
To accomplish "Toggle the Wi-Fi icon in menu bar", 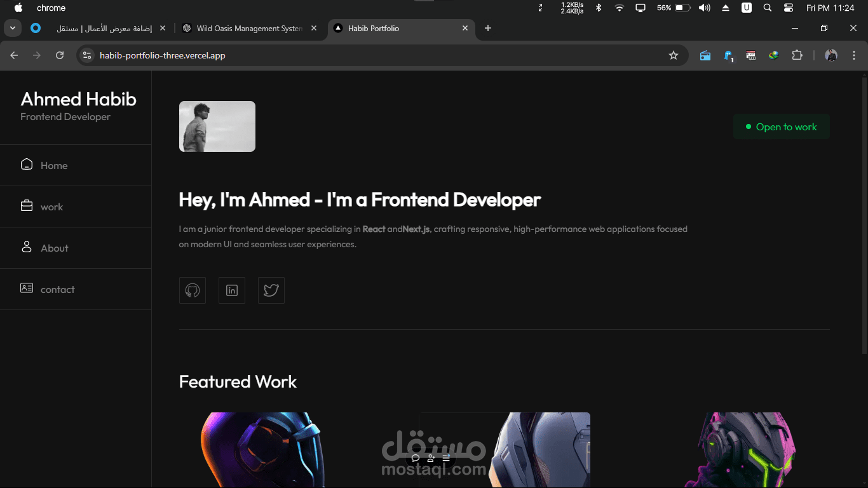I will [x=619, y=8].
